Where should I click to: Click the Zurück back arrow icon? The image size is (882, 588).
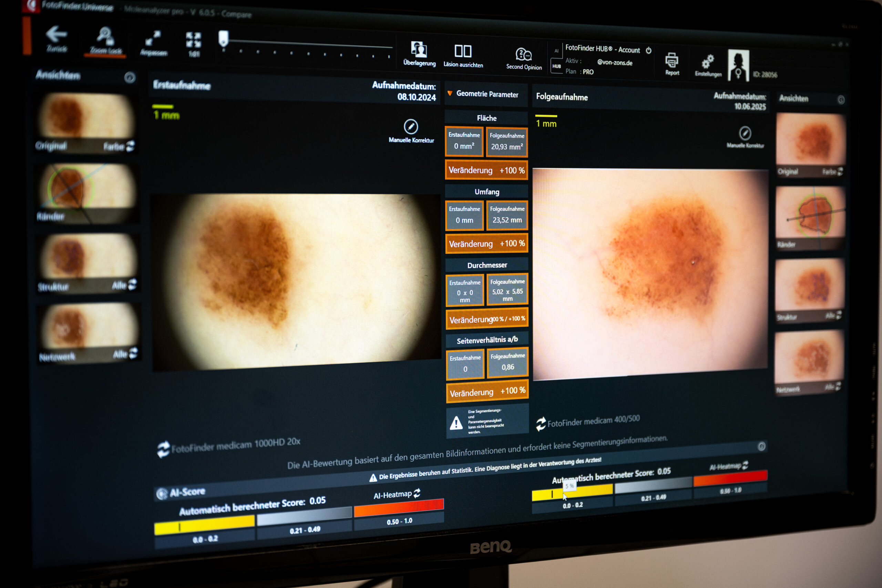[56, 35]
